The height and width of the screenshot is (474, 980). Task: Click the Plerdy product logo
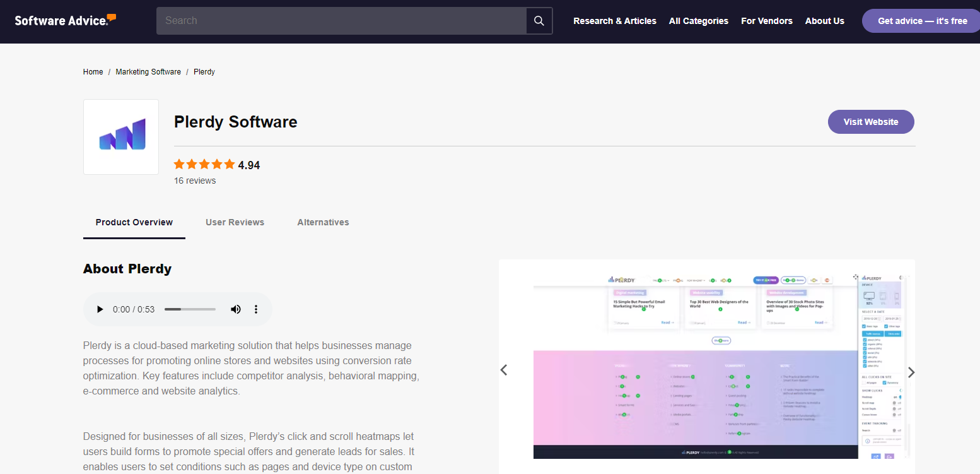(121, 137)
